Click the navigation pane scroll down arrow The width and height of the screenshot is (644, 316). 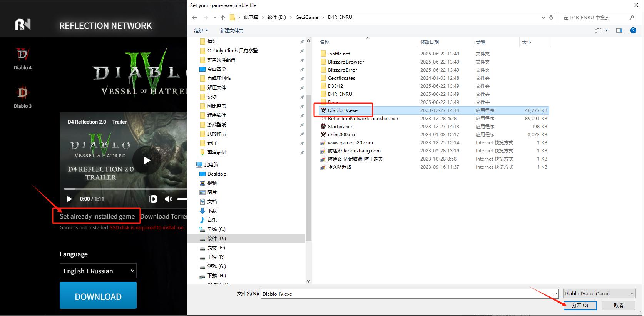coord(308,281)
